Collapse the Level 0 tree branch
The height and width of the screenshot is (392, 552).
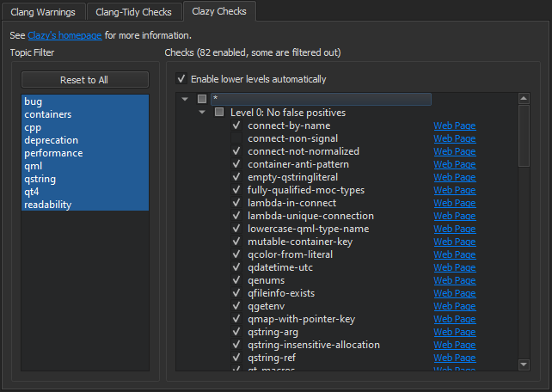point(202,113)
